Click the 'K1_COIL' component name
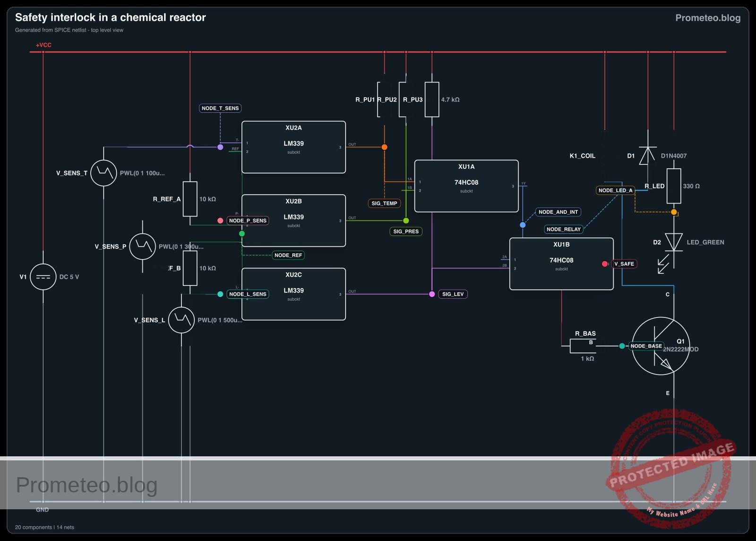 582,156
